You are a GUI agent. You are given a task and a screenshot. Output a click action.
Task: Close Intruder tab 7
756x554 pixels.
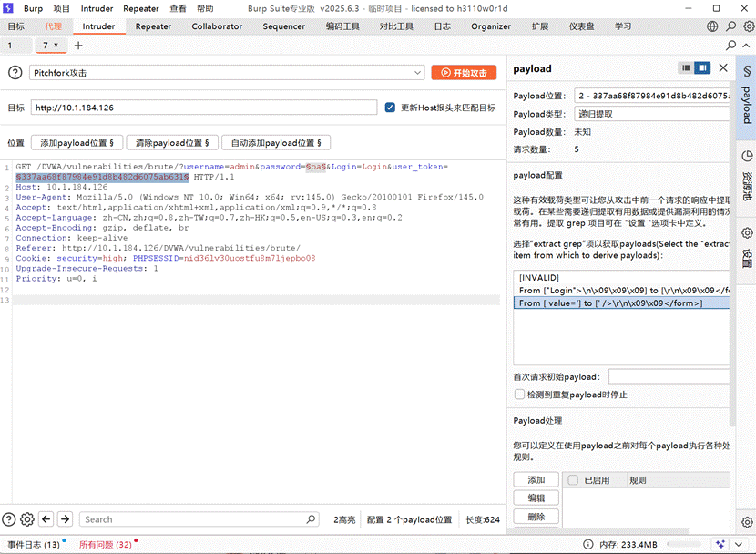tap(56, 45)
